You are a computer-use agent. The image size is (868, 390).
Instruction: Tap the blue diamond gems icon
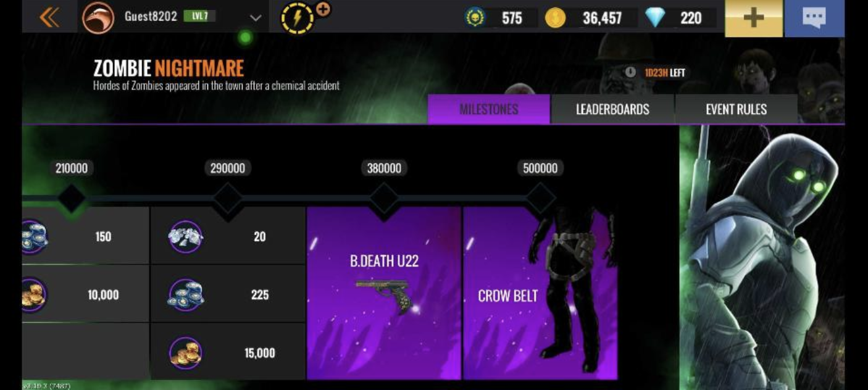655,17
